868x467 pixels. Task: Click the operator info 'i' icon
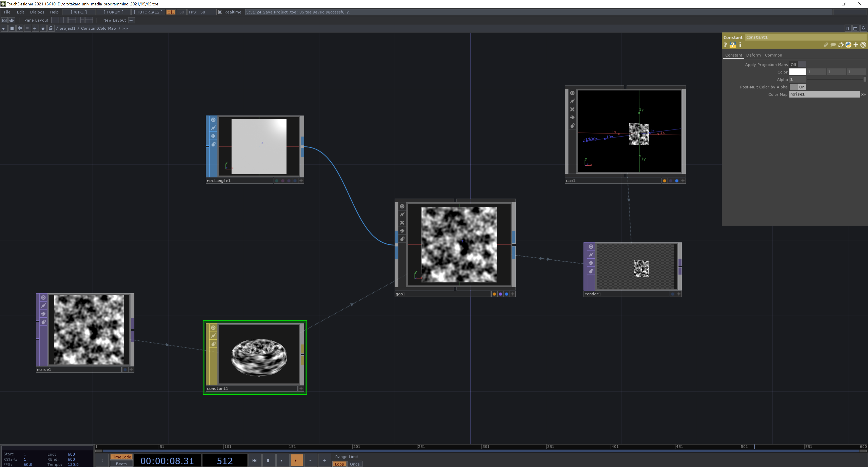click(740, 45)
